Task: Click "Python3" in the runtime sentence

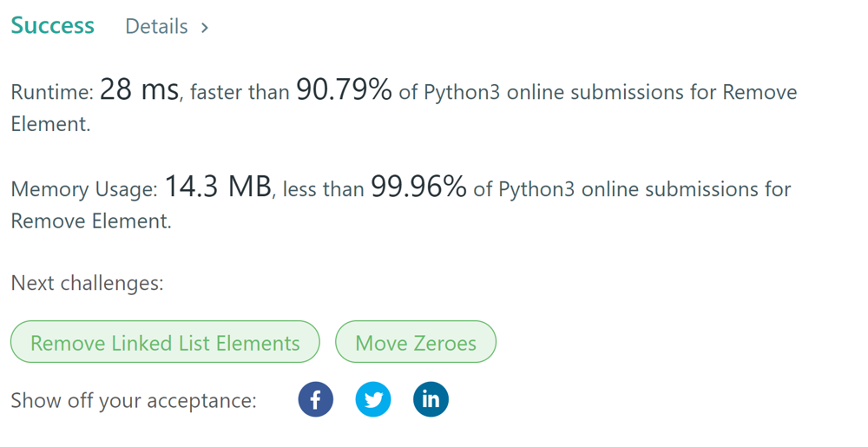Action: click(x=462, y=92)
